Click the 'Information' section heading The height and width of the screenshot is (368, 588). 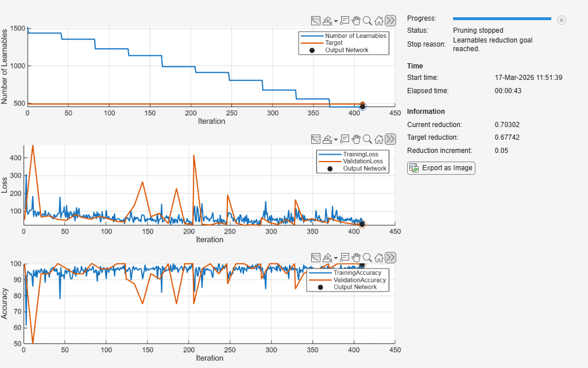click(426, 111)
